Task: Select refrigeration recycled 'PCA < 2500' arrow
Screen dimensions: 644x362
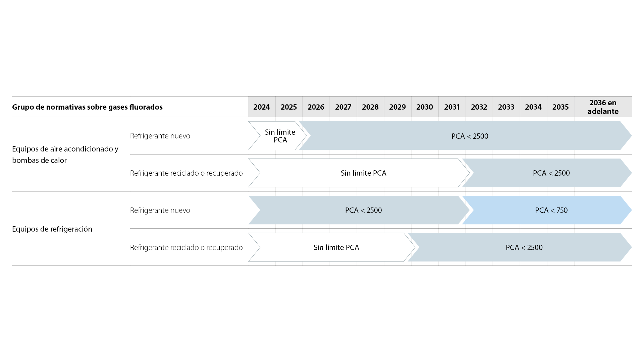Action: (520, 247)
